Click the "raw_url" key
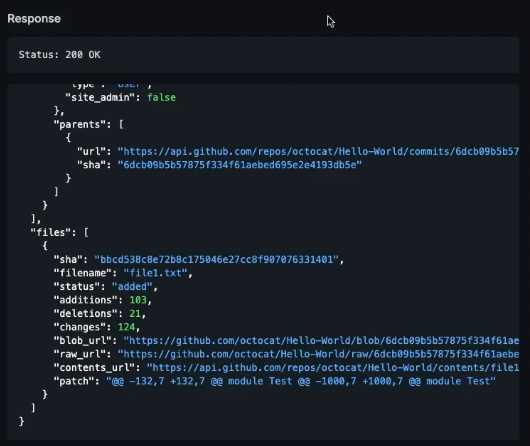The width and height of the screenshot is (530, 446). 80,354
